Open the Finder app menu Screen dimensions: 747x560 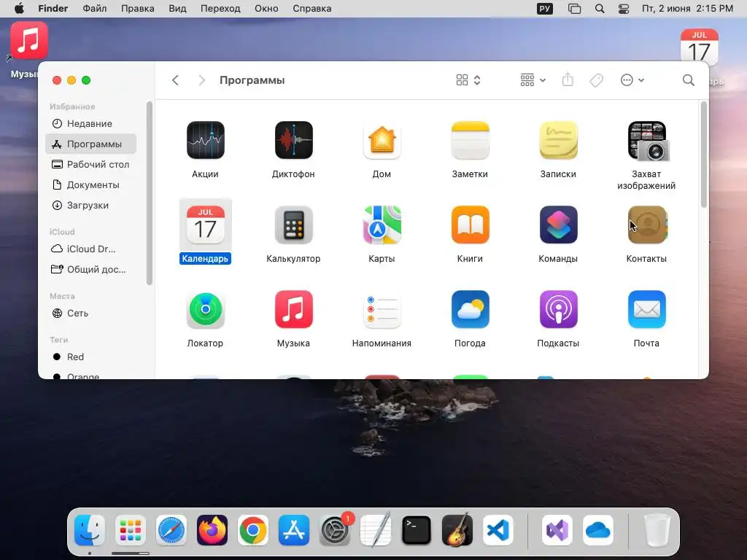[x=53, y=9]
